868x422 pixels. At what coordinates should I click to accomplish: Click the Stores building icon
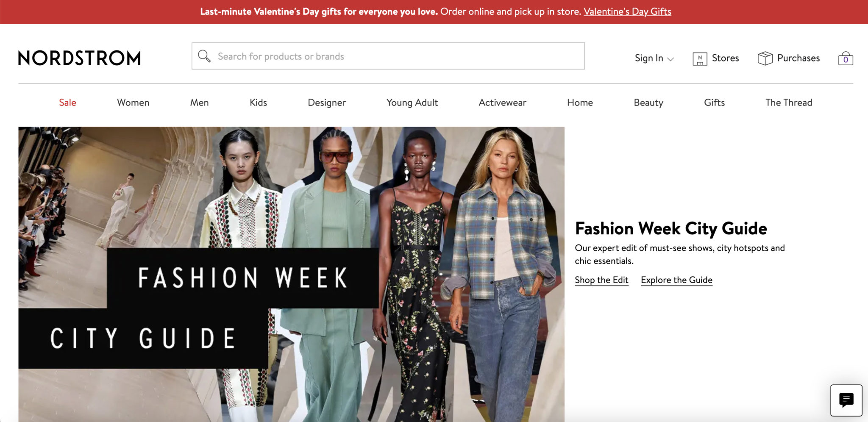(x=700, y=58)
